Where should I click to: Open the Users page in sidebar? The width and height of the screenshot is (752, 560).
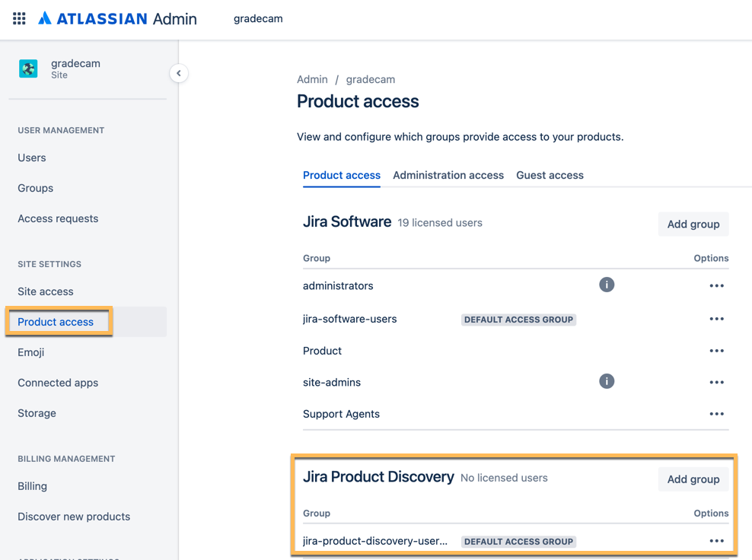pyautogui.click(x=31, y=157)
